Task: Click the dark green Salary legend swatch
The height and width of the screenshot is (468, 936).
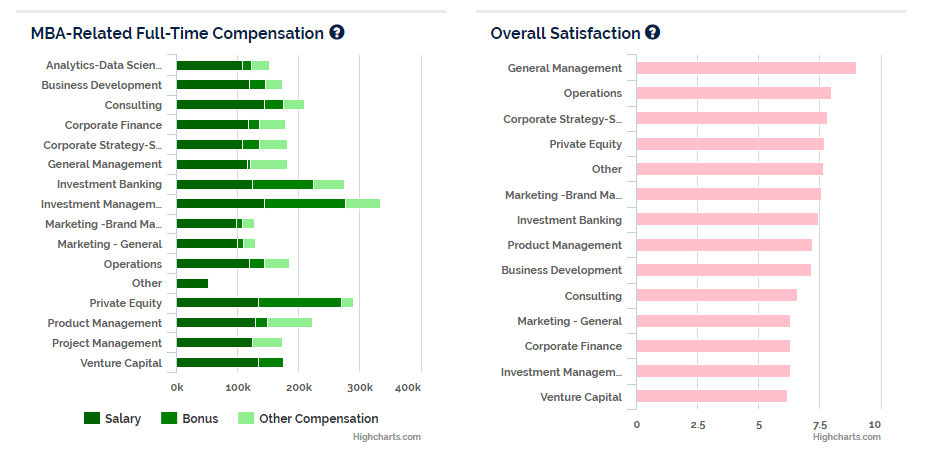Action: coord(92,418)
